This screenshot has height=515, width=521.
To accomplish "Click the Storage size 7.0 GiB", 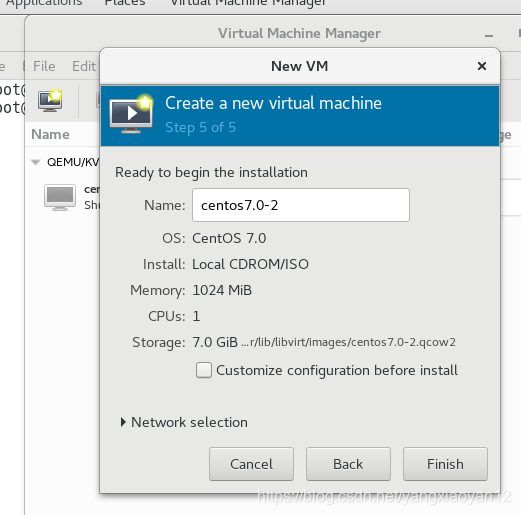I will coord(215,342).
